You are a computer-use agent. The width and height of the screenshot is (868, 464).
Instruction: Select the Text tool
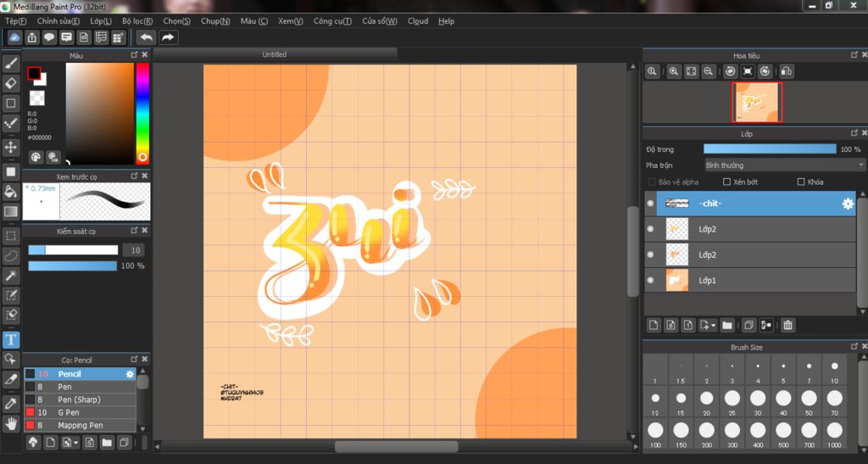coord(10,339)
